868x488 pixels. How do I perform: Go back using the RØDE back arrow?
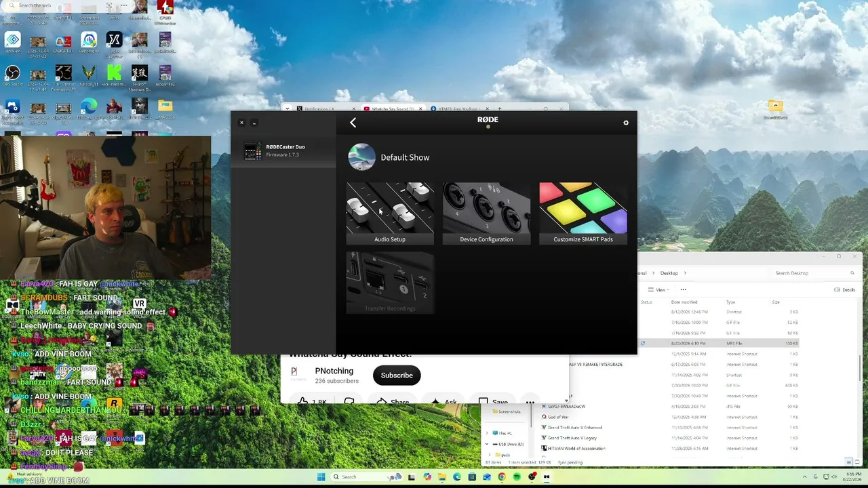tap(353, 123)
